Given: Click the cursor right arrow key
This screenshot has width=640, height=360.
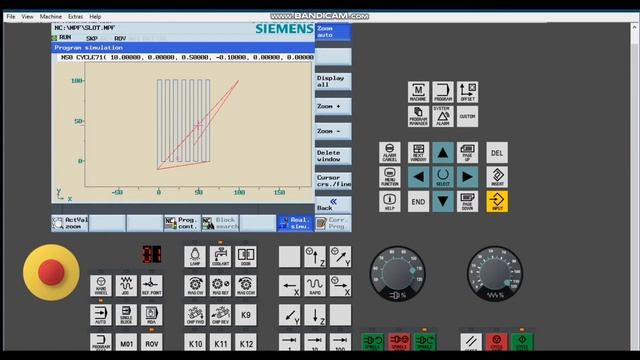Looking at the screenshot, I should 467,177.
